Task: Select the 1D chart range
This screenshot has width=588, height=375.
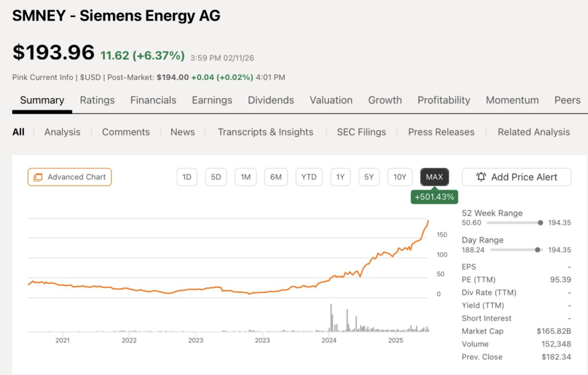Action: click(x=187, y=177)
